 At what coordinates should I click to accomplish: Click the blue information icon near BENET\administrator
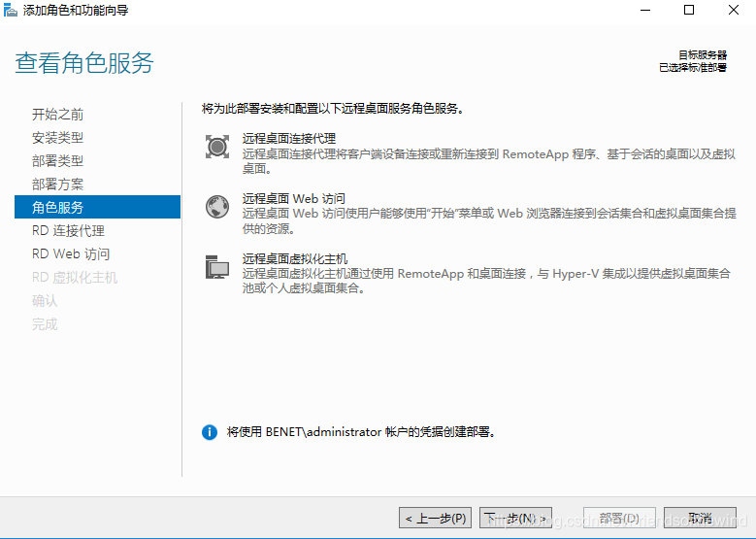point(210,432)
